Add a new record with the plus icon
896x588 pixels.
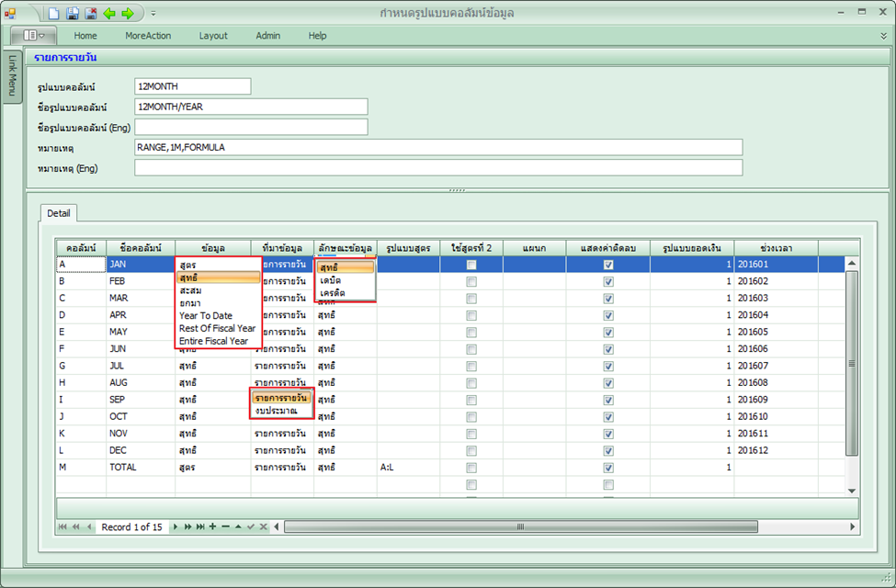click(212, 526)
